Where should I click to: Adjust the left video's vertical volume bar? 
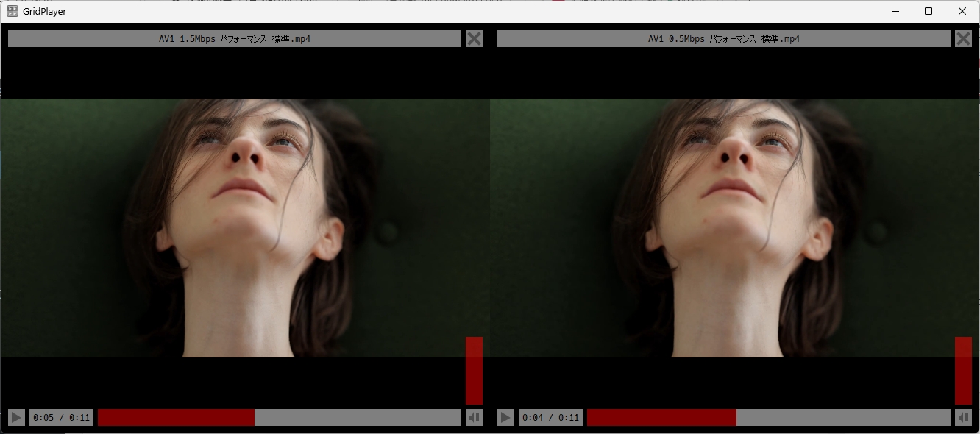pyautogui.click(x=475, y=370)
